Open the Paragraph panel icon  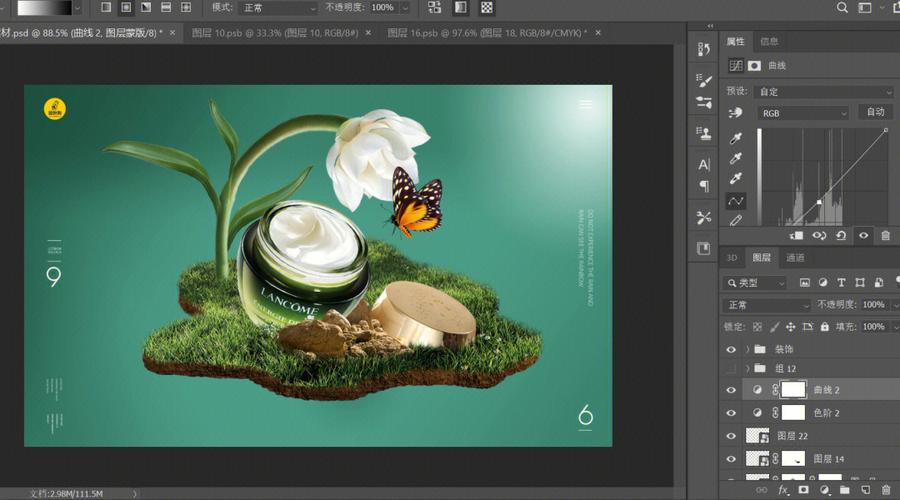click(x=704, y=186)
